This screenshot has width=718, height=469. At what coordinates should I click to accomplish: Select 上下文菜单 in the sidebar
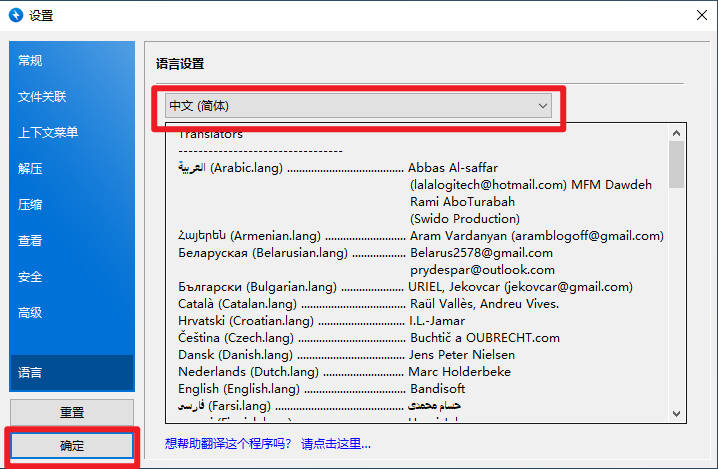(x=48, y=133)
